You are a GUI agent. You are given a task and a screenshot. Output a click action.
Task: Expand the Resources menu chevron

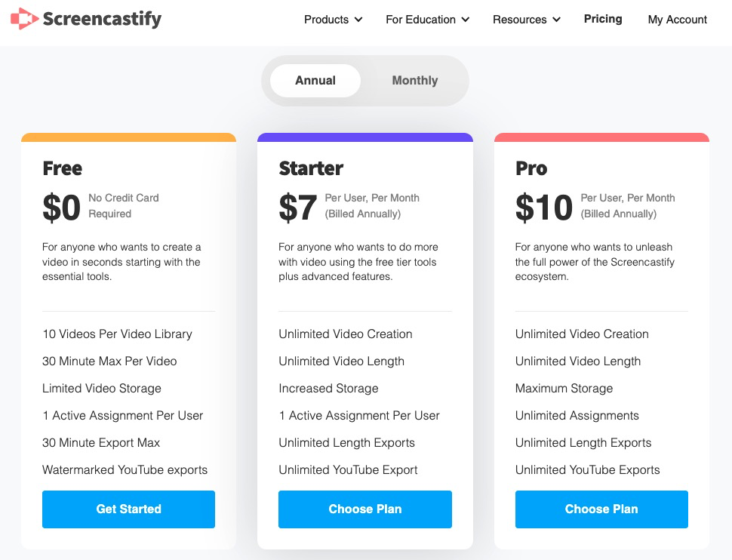click(x=557, y=20)
